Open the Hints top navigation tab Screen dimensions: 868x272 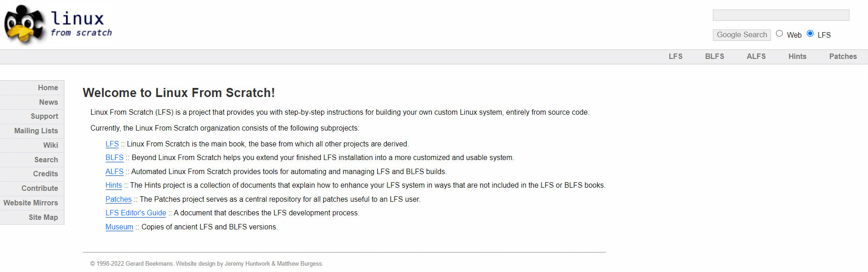(x=797, y=57)
